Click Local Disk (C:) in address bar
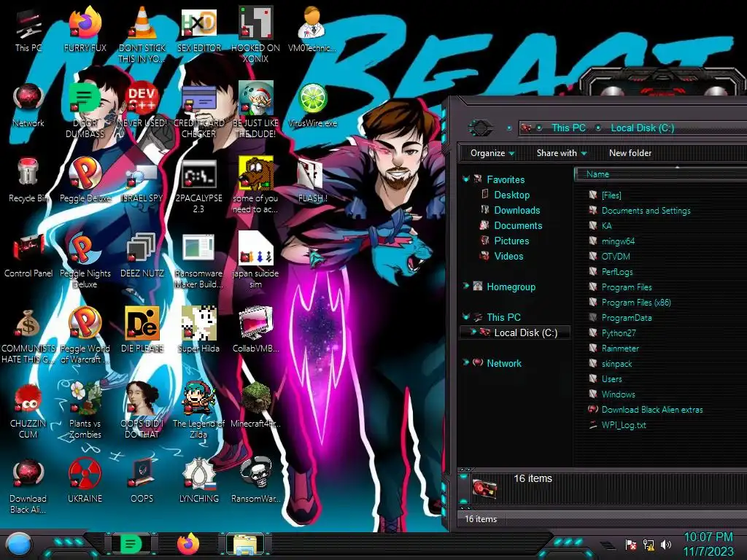This screenshot has height=560, width=747. (642, 128)
